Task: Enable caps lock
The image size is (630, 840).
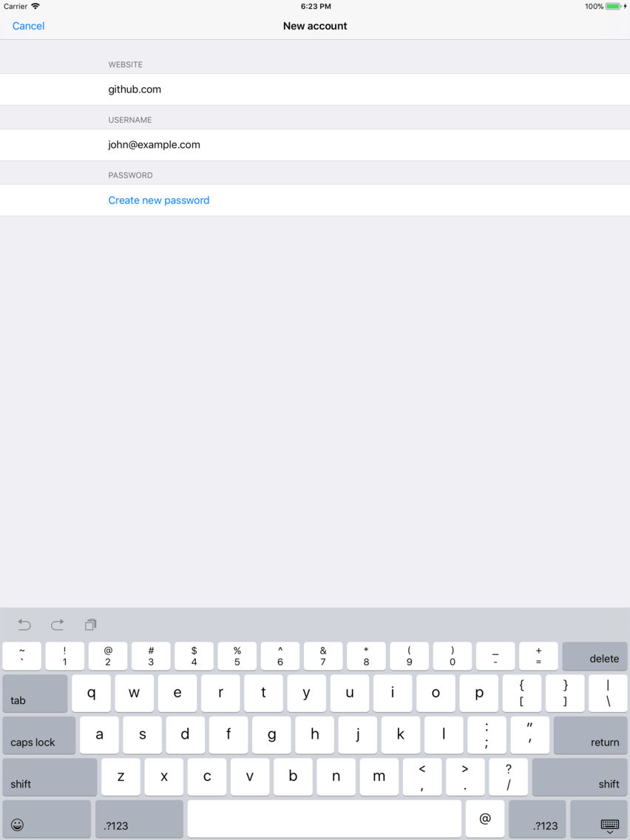Action: coord(38,735)
